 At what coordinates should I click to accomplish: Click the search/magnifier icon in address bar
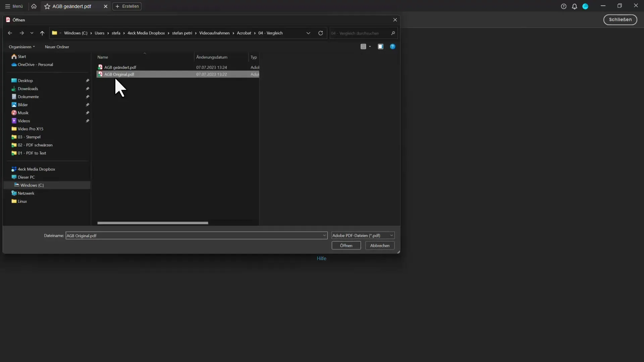pos(393,33)
